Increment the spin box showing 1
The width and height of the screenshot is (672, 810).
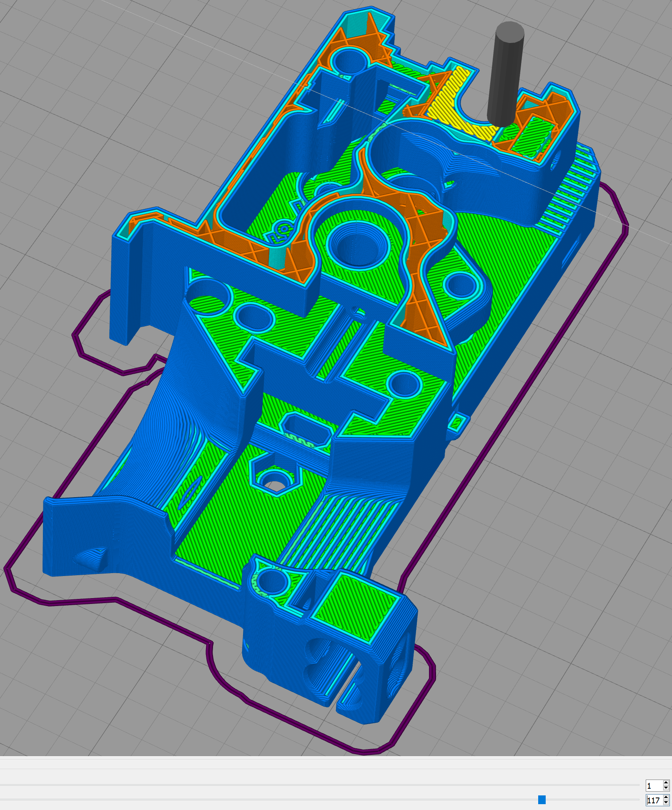click(x=666, y=783)
